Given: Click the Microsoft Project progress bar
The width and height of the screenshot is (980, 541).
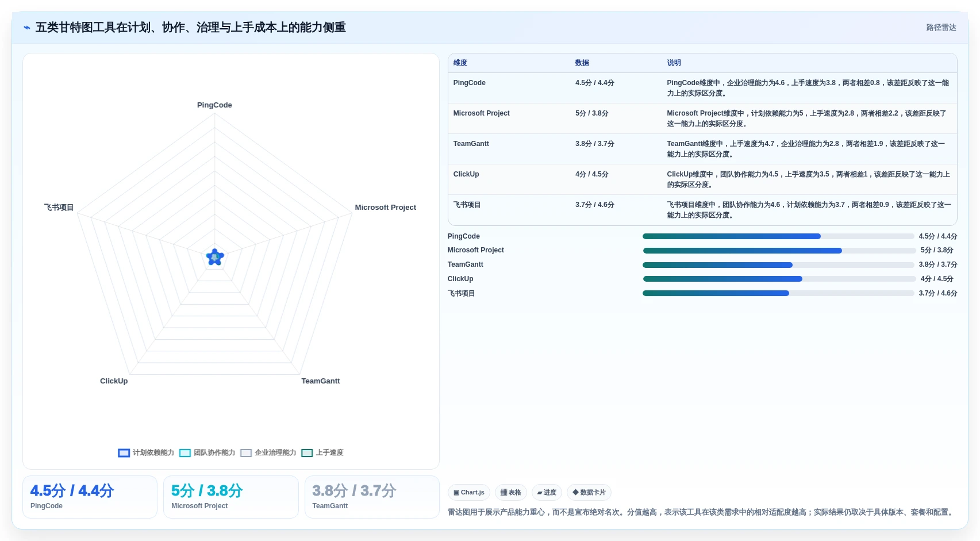Looking at the screenshot, I should click(x=779, y=251).
